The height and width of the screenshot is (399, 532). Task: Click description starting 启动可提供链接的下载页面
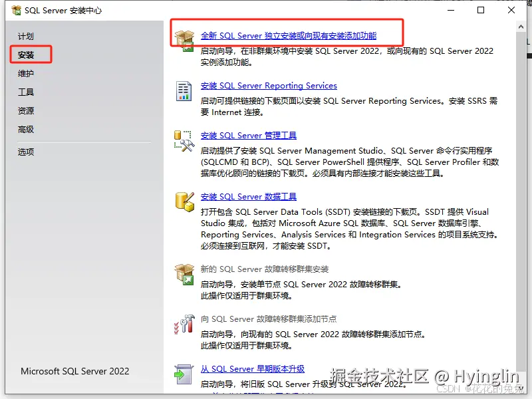349,106
